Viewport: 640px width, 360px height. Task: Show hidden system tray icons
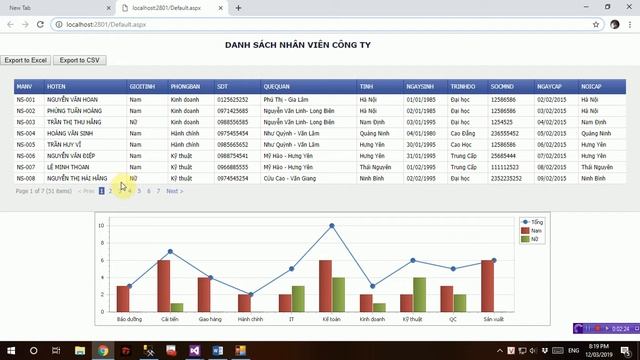coord(500,351)
